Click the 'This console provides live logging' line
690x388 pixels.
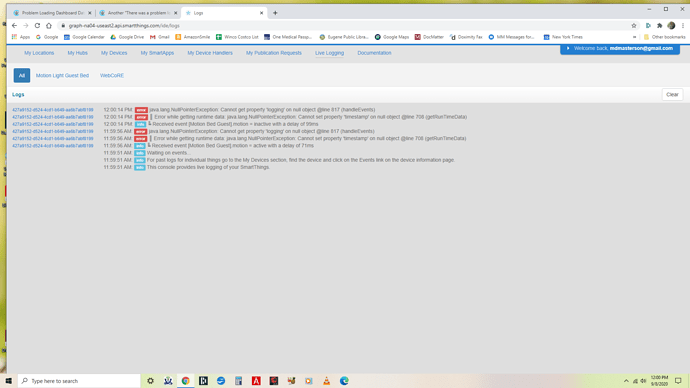click(208, 167)
